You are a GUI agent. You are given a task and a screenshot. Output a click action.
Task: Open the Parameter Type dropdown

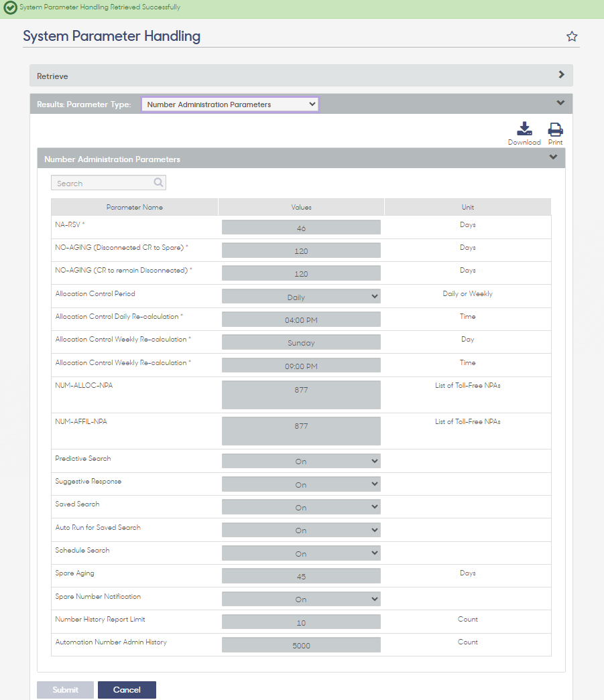pyautogui.click(x=230, y=104)
